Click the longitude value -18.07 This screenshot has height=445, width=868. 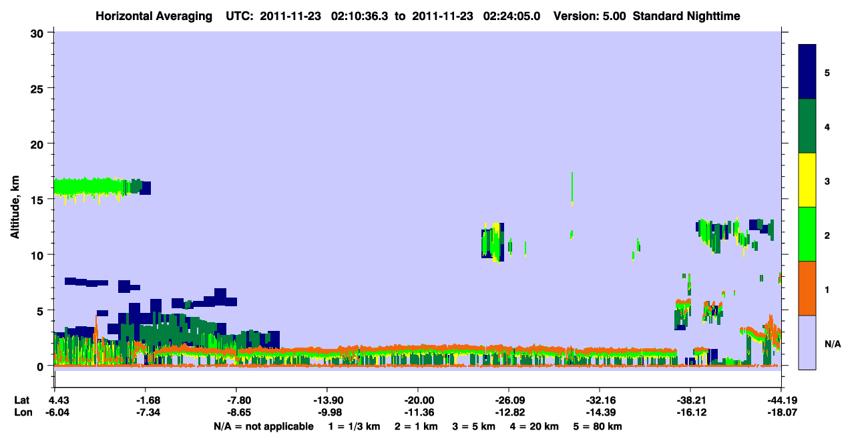tap(781, 412)
